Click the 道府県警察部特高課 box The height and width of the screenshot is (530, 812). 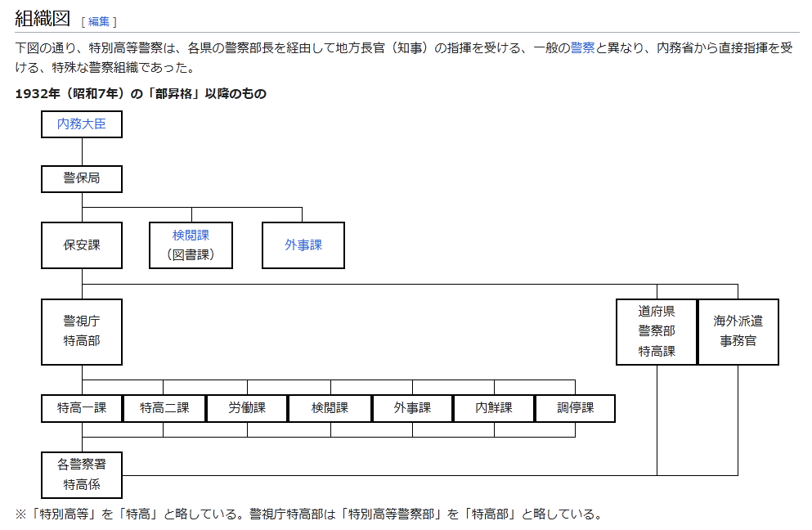tap(657, 331)
